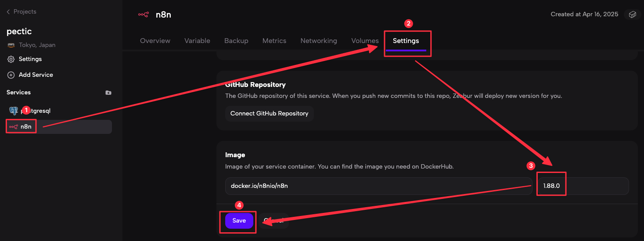This screenshot has height=241, width=644.
Task: Click the cube icon next to creation date
Action: point(632,14)
